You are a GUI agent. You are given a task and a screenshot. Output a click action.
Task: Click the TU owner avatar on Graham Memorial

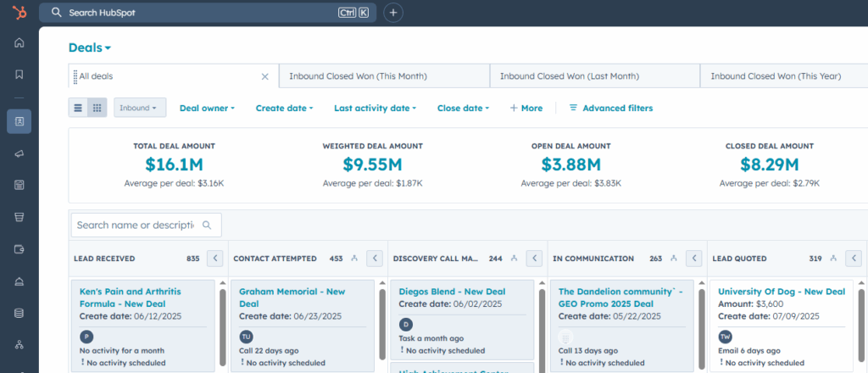click(x=246, y=337)
